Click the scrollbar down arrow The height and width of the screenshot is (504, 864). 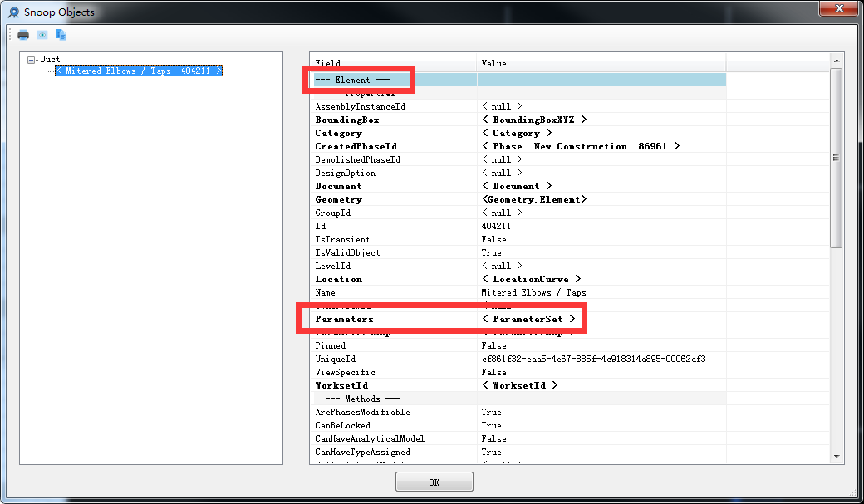(837, 456)
